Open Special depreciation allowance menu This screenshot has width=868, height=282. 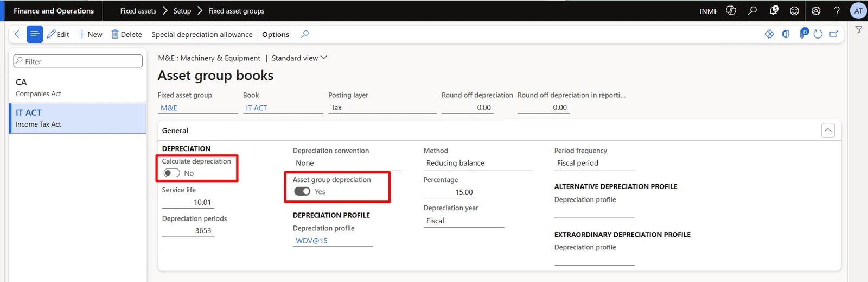click(202, 34)
